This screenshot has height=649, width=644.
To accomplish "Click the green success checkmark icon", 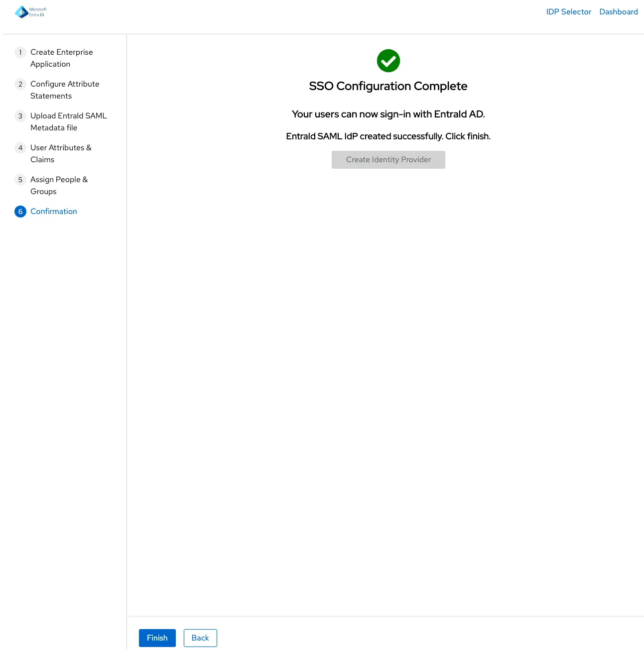I will click(388, 61).
